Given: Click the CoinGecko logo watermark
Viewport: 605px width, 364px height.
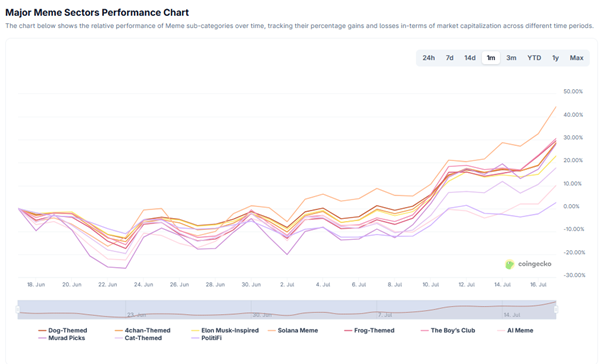Looking at the screenshot, I should [x=528, y=264].
